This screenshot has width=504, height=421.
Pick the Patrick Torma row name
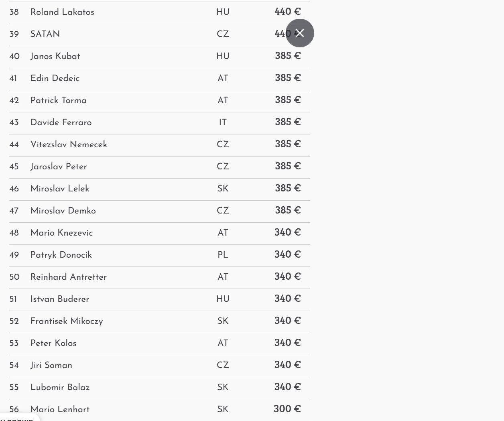tap(59, 100)
